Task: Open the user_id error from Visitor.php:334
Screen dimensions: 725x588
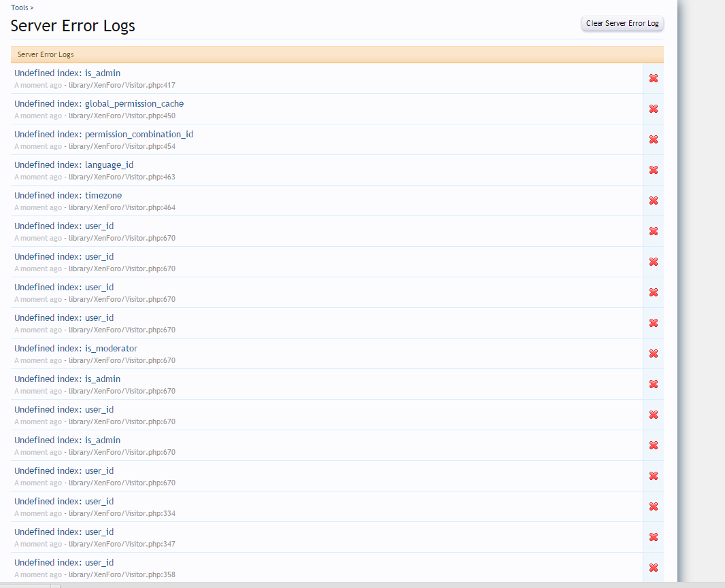Action: coord(64,502)
